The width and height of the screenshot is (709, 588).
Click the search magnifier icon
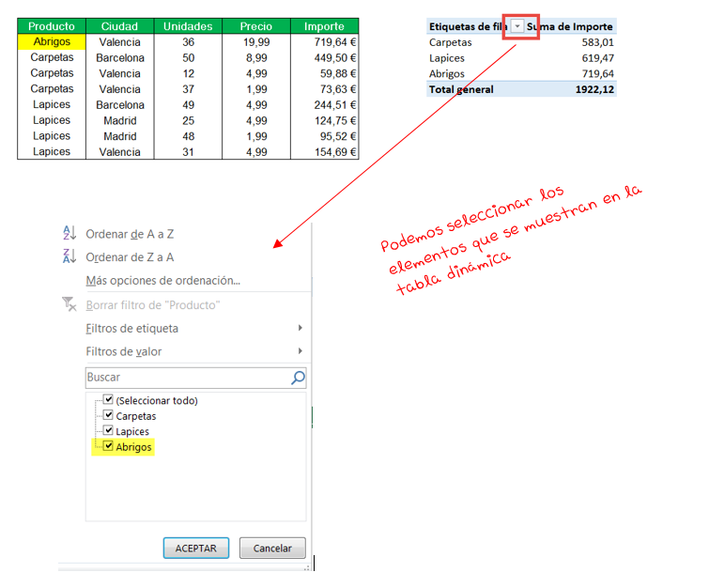(x=298, y=378)
